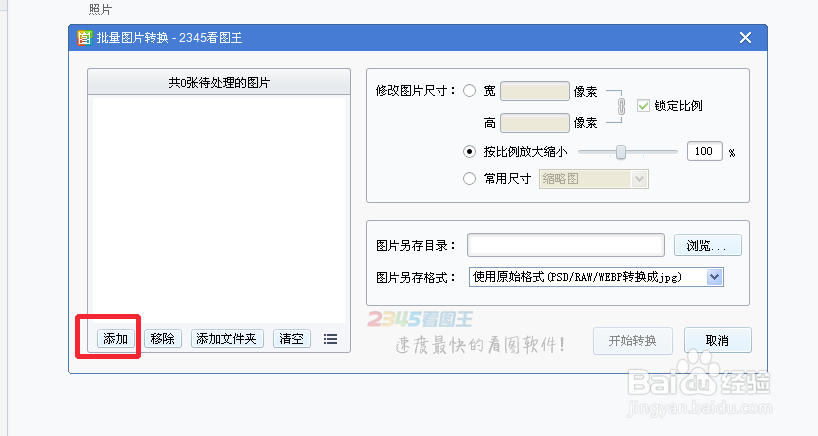818x436 pixels.
Task: Click the 2345看图王 logo watermark
Action: (x=420, y=319)
